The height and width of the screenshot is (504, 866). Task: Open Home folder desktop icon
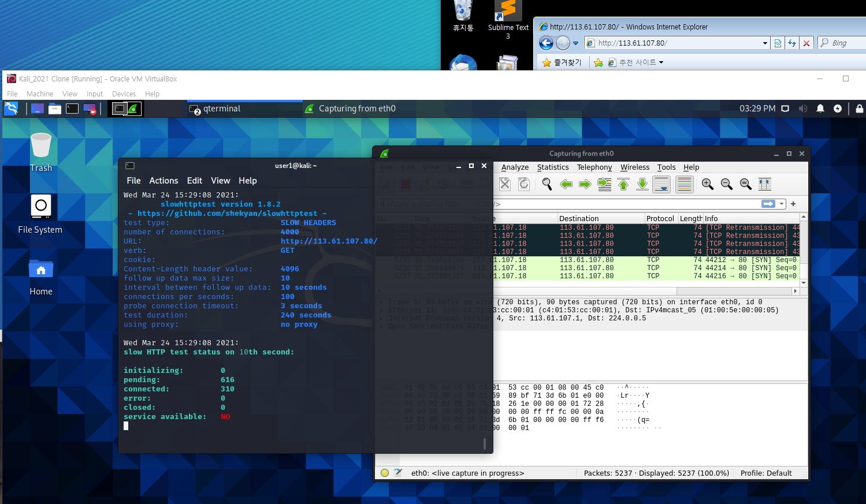click(x=41, y=278)
